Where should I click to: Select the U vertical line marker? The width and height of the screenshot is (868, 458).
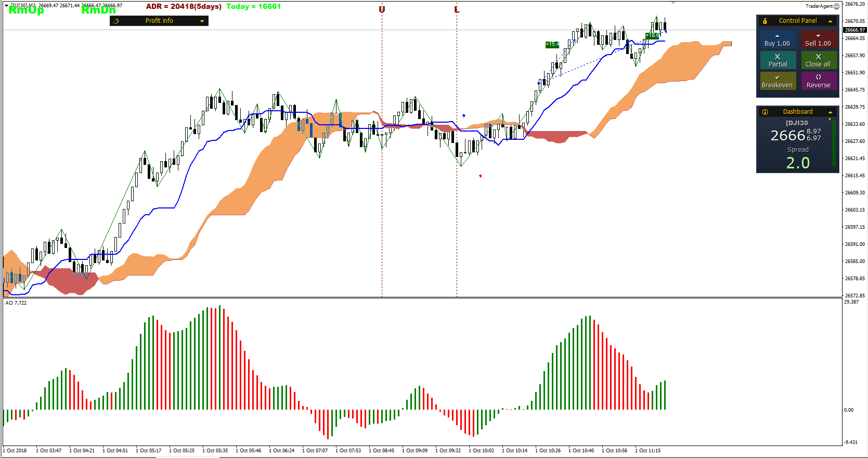382,9
